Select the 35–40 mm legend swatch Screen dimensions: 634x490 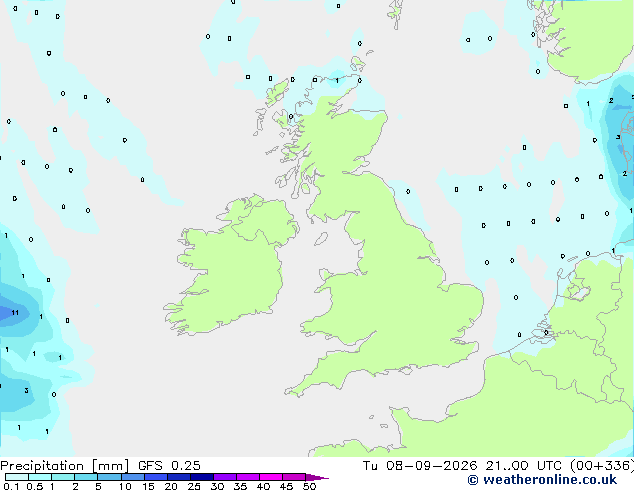click(247, 477)
